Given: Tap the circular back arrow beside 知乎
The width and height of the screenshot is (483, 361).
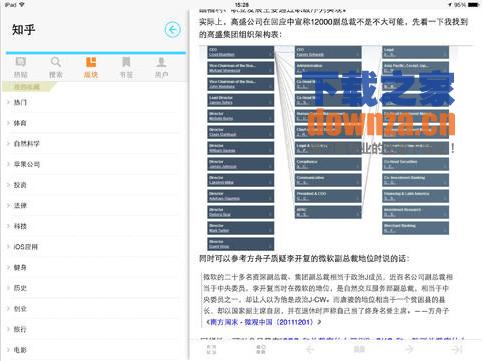Looking at the screenshot, I should 172,30.
